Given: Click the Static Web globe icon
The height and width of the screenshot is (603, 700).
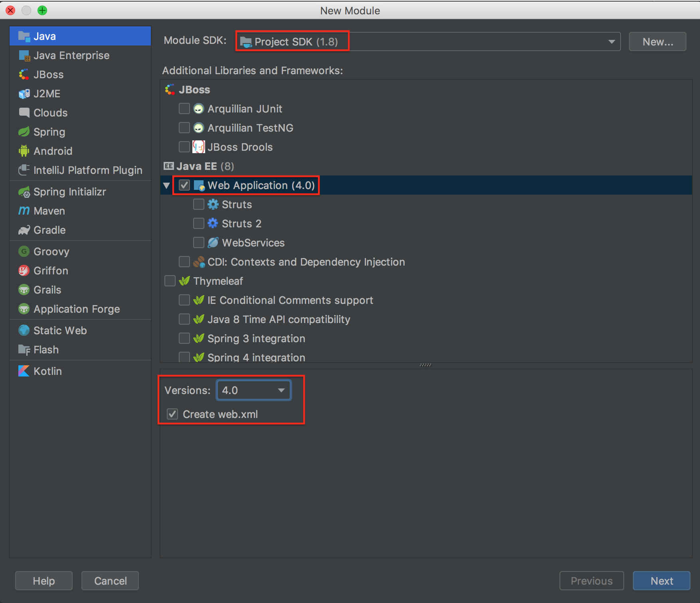Looking at the screenshot, I should coord(24,330).
